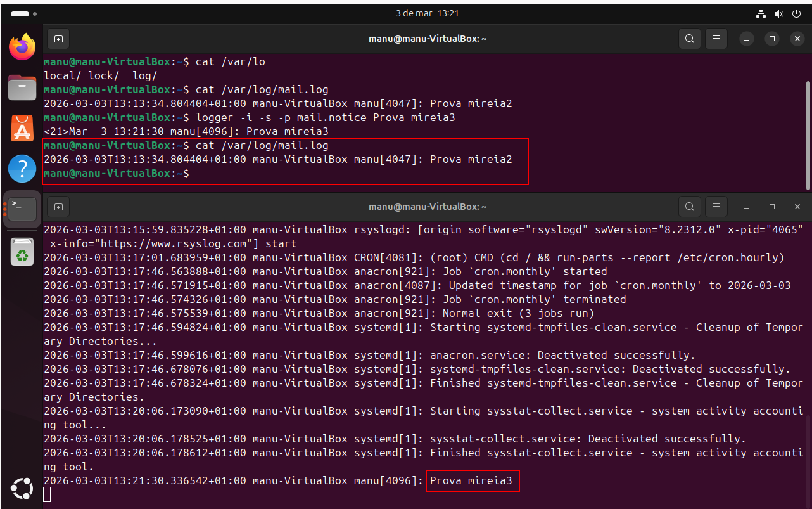
Task: Show applications with Ubuntu logo button
Action: [x=22, y=489]
